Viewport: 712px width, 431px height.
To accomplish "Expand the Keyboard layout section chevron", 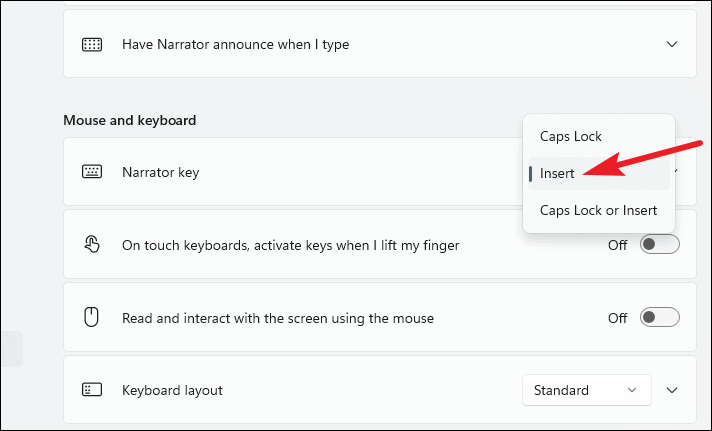I will click(x=672, y=390).
